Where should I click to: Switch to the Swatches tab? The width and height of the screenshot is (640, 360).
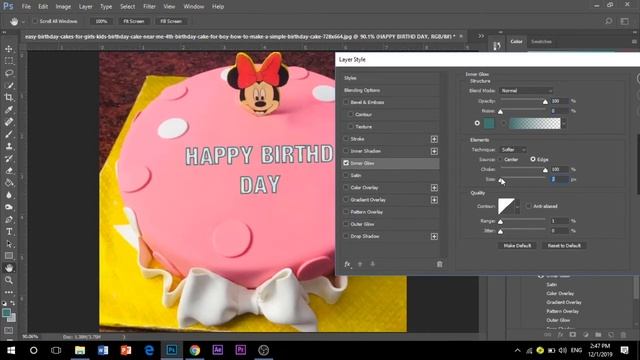tap(541, 42)
